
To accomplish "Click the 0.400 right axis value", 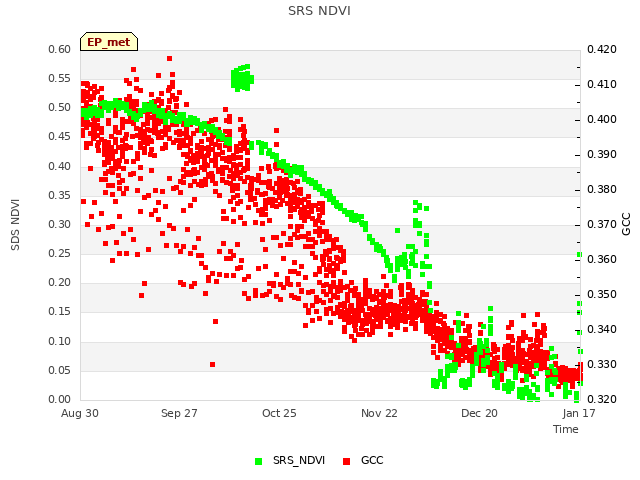I will tap(602, 119).
